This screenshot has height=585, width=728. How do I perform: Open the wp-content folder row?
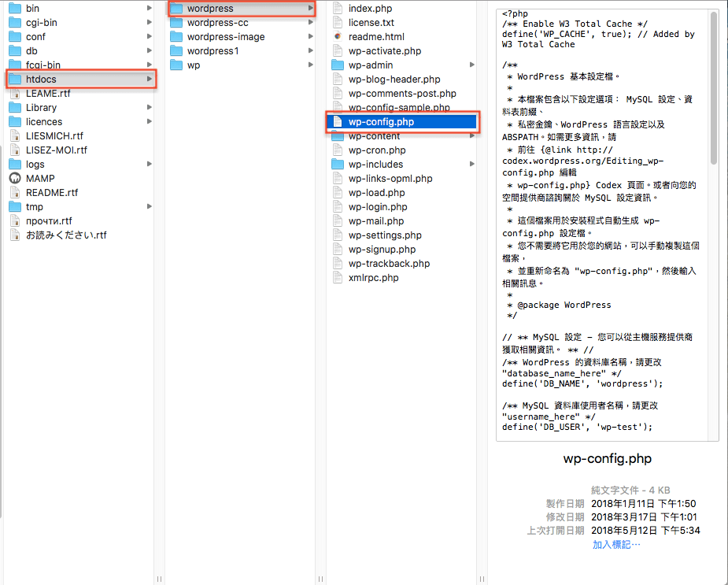[x=401, y=136]
